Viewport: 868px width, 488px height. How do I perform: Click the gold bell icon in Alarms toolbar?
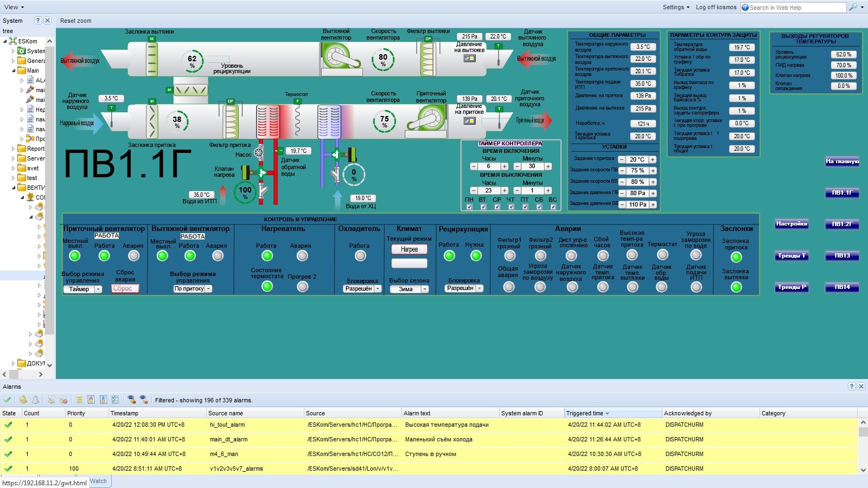(x=23, y=400)
